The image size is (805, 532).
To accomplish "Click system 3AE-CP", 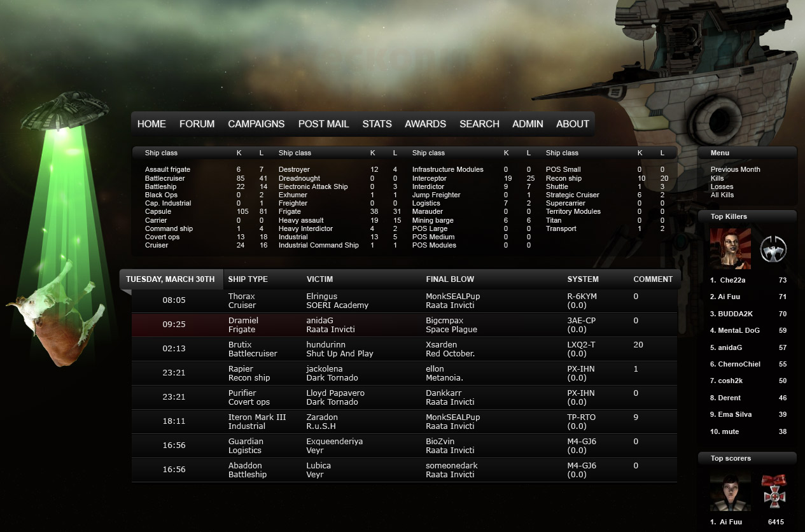I will [x=582, y=321].
